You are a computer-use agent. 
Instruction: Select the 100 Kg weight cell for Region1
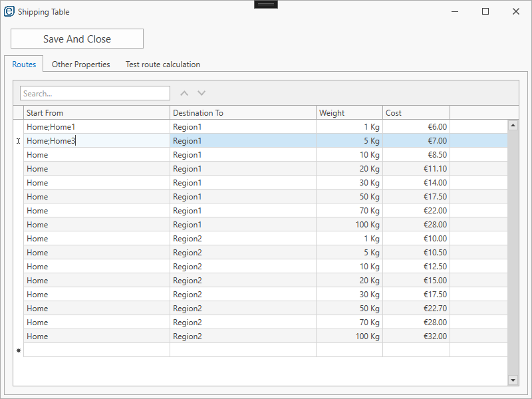coord(349,225)
